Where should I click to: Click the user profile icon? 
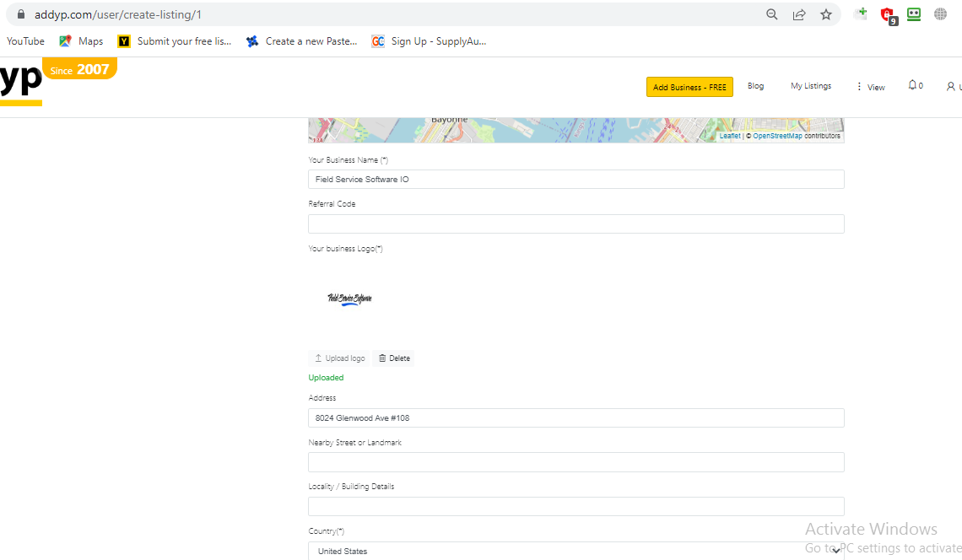950,87
